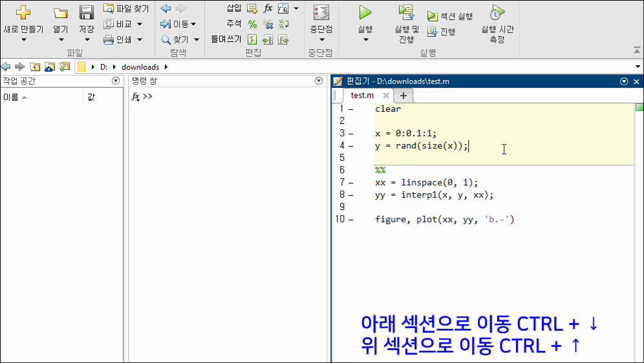644x363 pixels.
Task: Click the command window prompt input
Action: tap(234, 96)
